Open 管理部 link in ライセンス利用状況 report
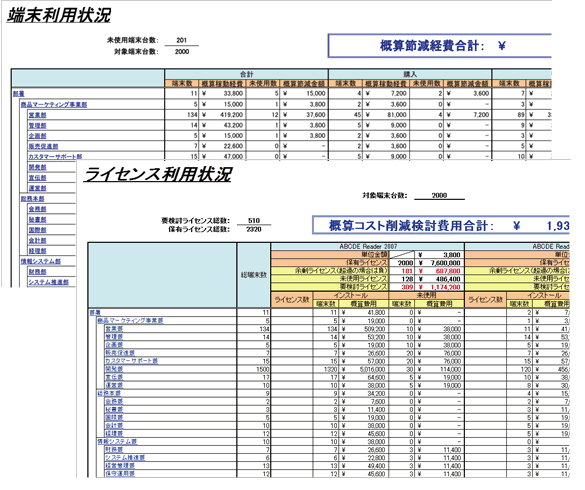585x490 pixels. tap(114, 337)
